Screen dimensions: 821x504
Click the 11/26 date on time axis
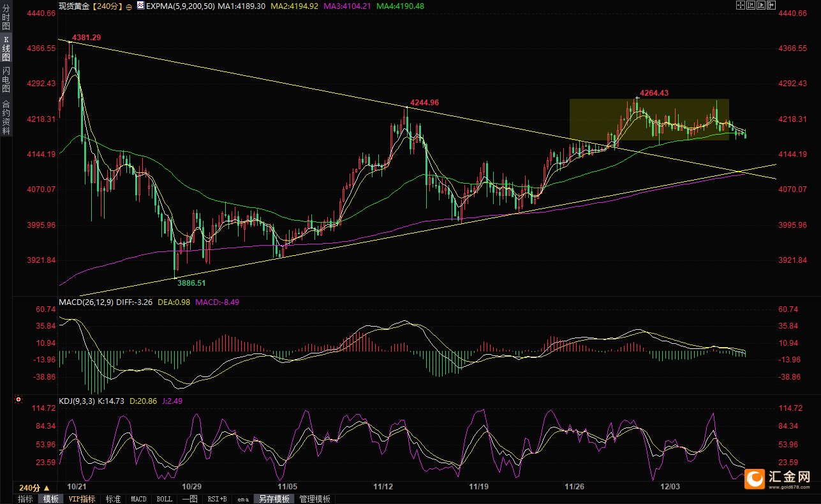click(x=575, y=487)
